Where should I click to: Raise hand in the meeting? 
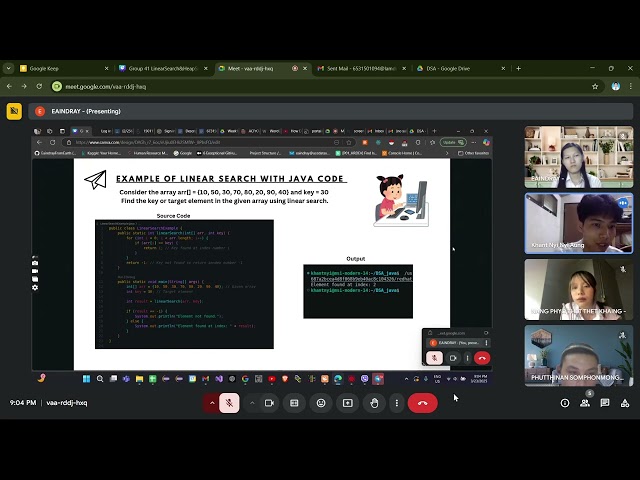pyautogui.click(x=374, y=403)
